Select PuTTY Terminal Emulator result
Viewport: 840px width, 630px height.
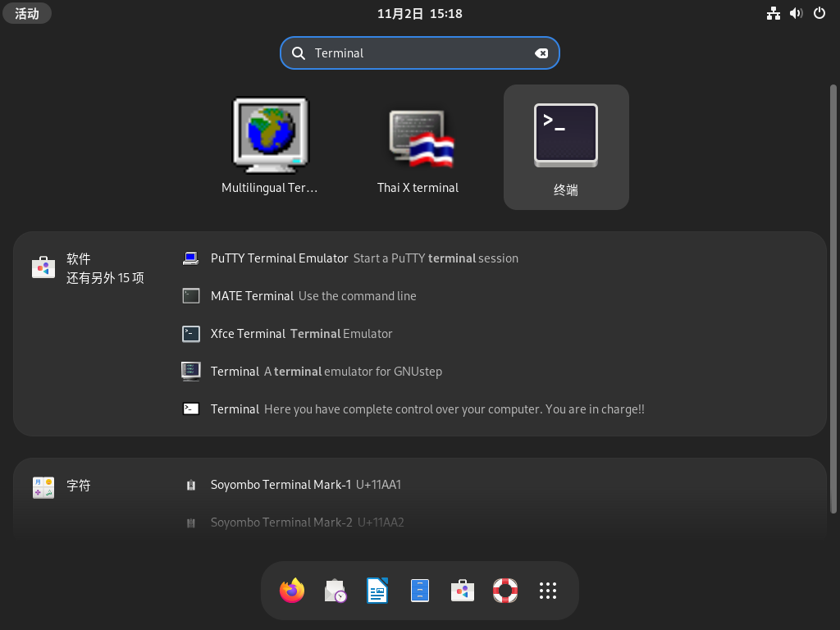click(279, 258)
